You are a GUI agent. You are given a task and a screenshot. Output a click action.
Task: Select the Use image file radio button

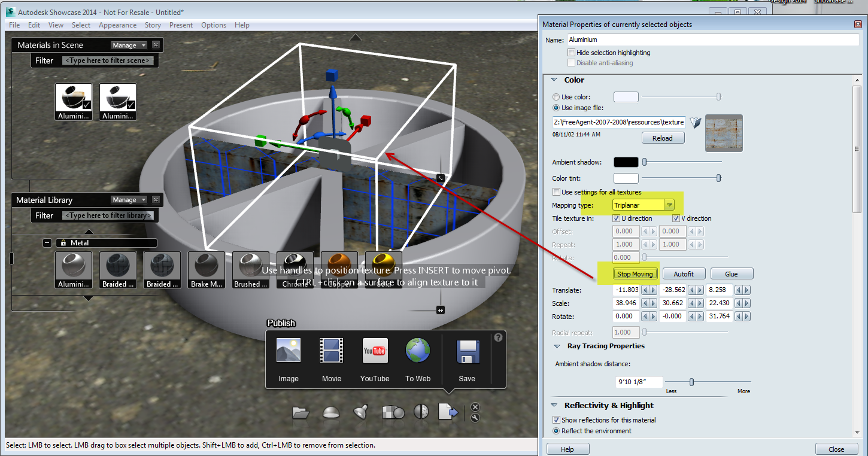click(556, 108)
